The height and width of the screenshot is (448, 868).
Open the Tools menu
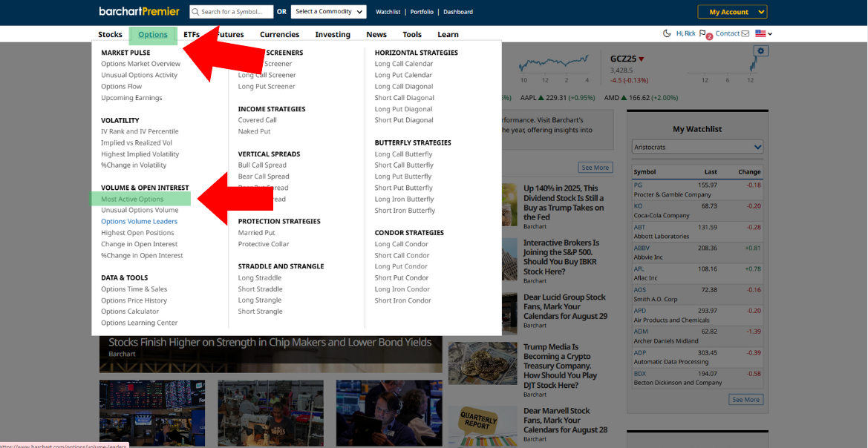pos(412,34)
